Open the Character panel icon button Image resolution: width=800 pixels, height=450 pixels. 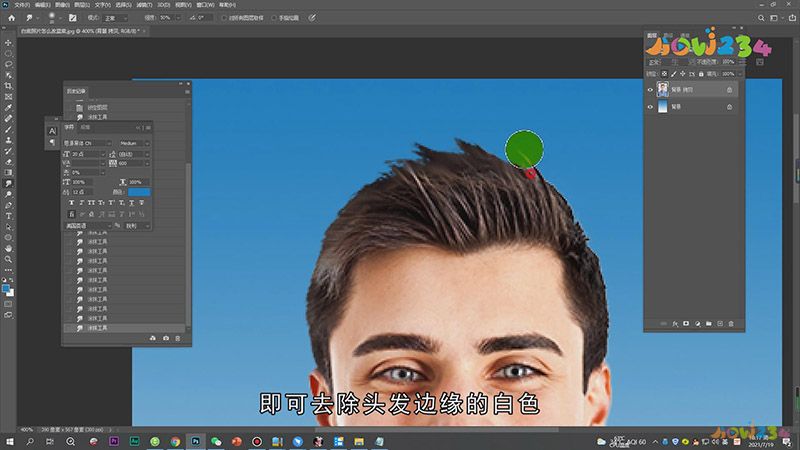53,131
